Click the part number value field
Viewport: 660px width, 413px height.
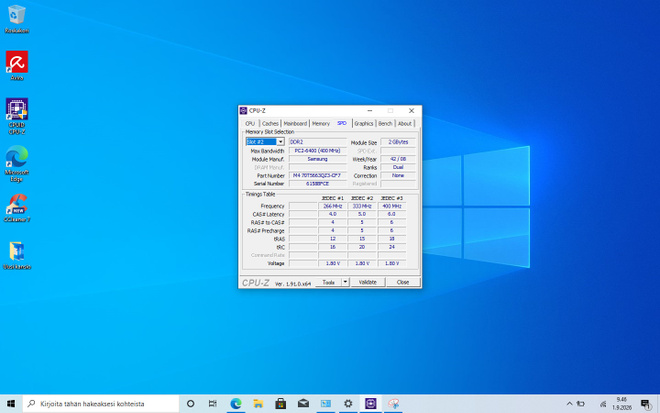(318, 176)
